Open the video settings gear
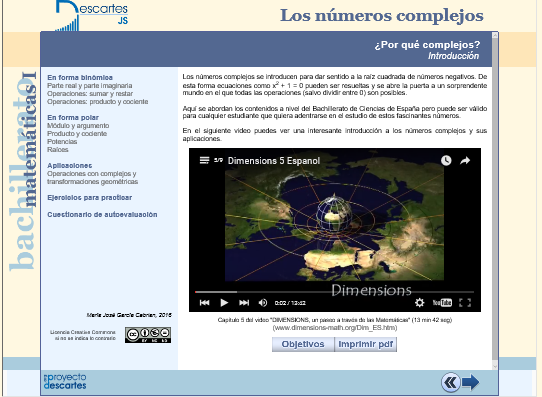 click(419, 303)
